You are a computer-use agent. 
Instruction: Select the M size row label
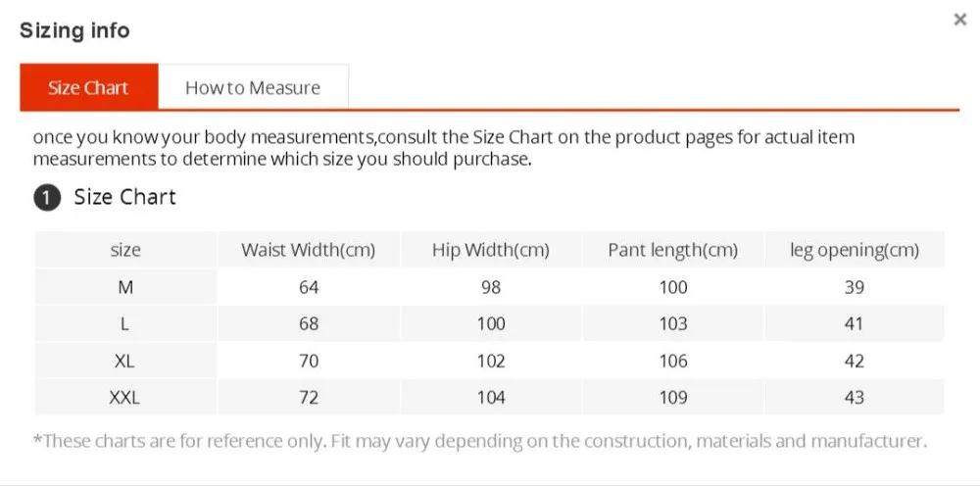(x=125, y=287)
